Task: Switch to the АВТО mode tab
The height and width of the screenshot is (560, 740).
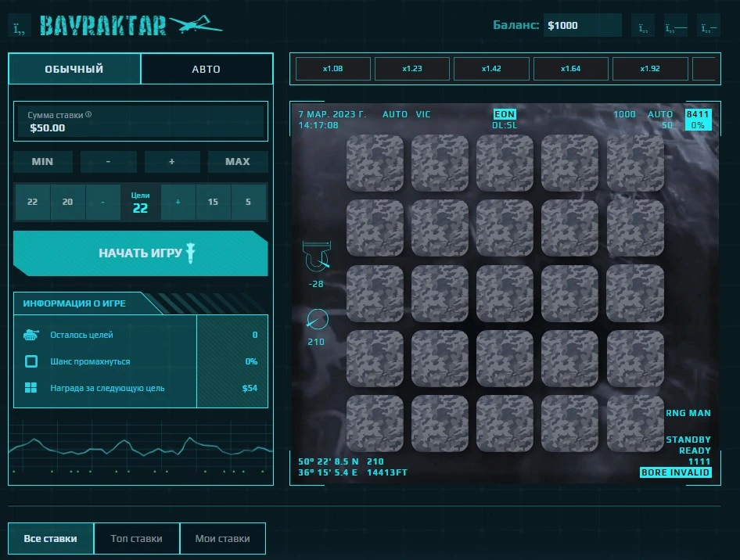Action: [207, 69]
